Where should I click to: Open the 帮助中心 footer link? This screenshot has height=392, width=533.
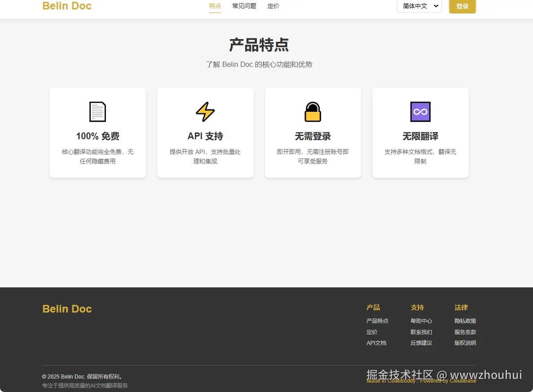[421, 321]
